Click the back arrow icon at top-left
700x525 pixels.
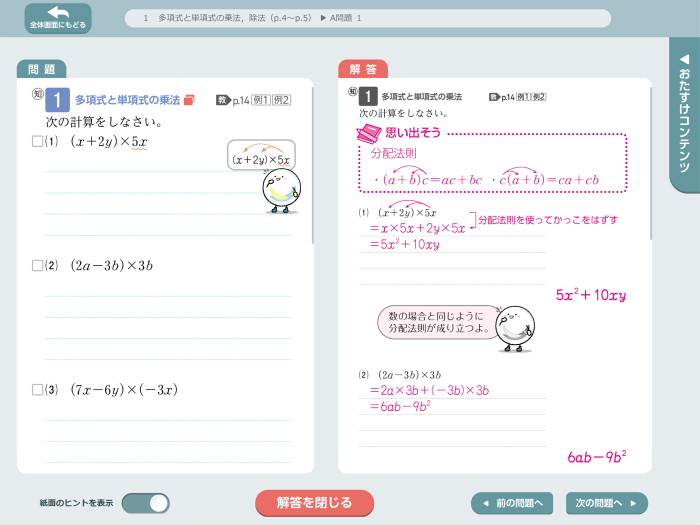[x=58, y=12]
